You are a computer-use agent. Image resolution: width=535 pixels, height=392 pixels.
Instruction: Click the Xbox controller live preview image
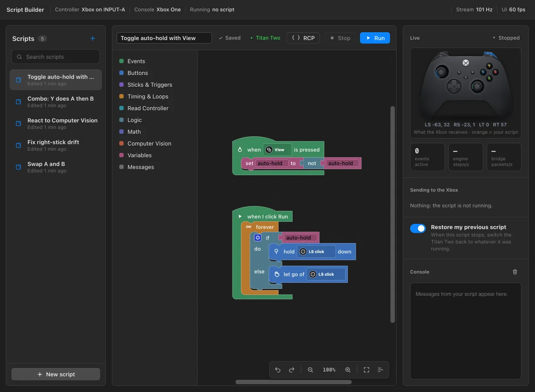point(466,85)
